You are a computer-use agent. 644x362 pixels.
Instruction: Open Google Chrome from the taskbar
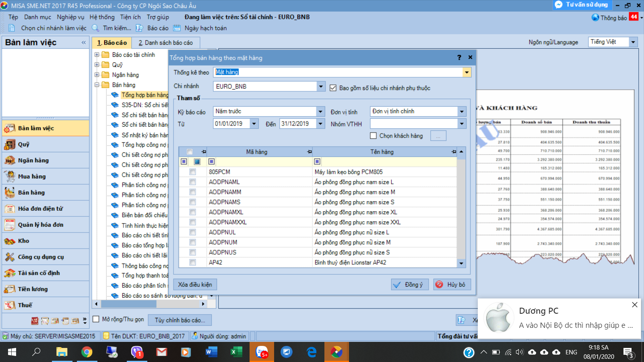click(x=87, y=352)
